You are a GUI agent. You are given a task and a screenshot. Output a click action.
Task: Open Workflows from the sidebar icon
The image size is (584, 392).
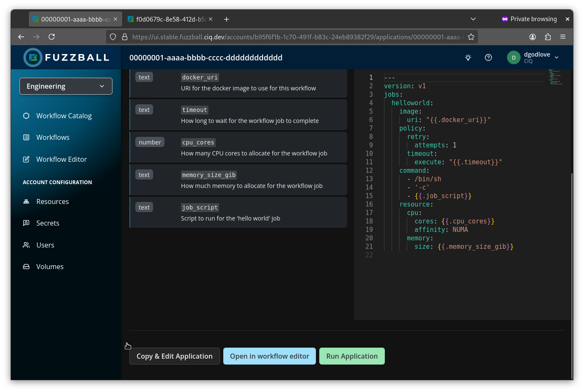pos(26,137)
